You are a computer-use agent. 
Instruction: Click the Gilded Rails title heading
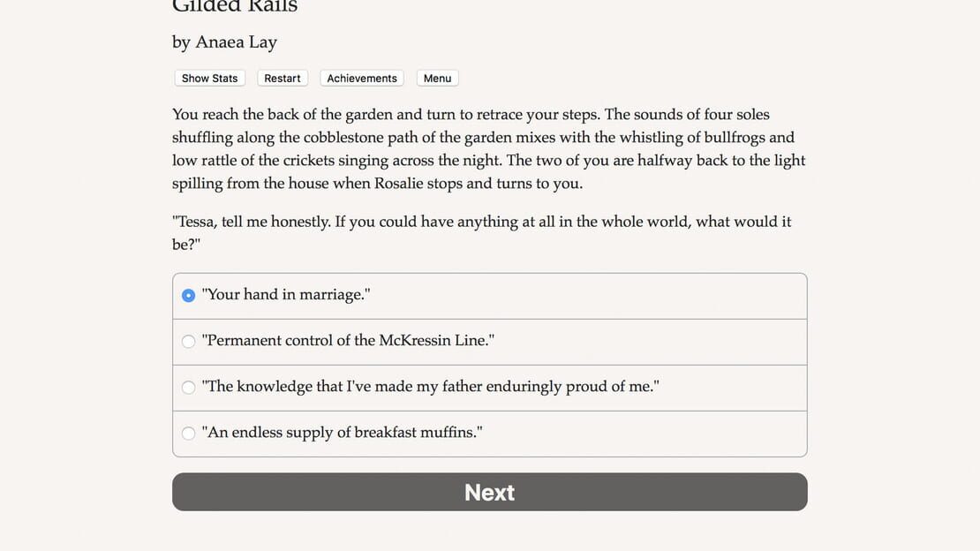(x=235, y=5)
